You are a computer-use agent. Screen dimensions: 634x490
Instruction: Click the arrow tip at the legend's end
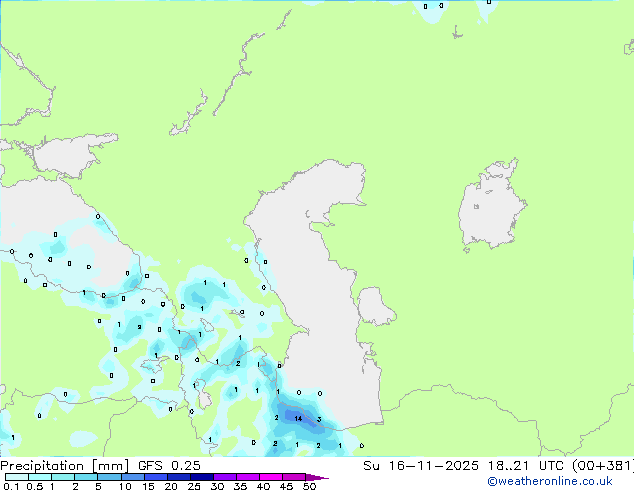tap(318, 477)
